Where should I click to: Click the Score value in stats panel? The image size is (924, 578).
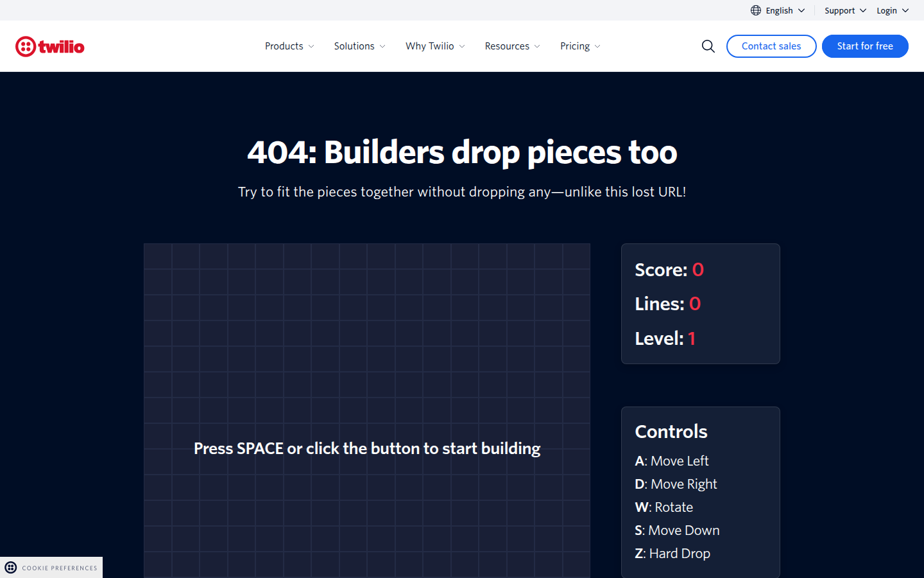tap(697, 270)
